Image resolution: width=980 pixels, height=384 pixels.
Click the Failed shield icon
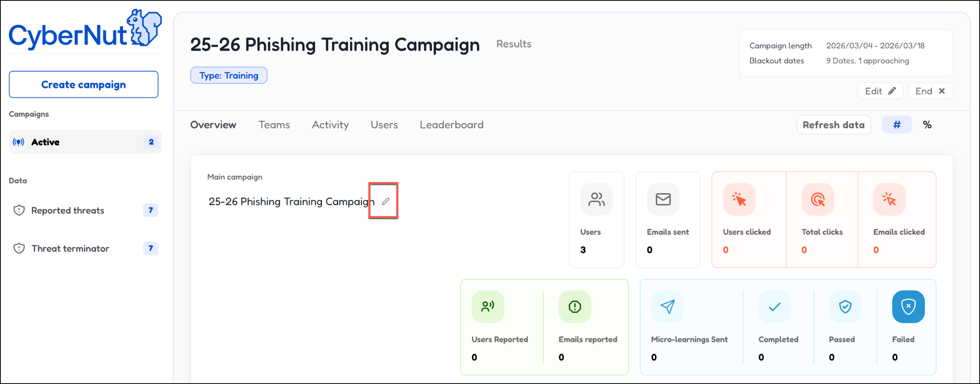(x=908, y=306)
